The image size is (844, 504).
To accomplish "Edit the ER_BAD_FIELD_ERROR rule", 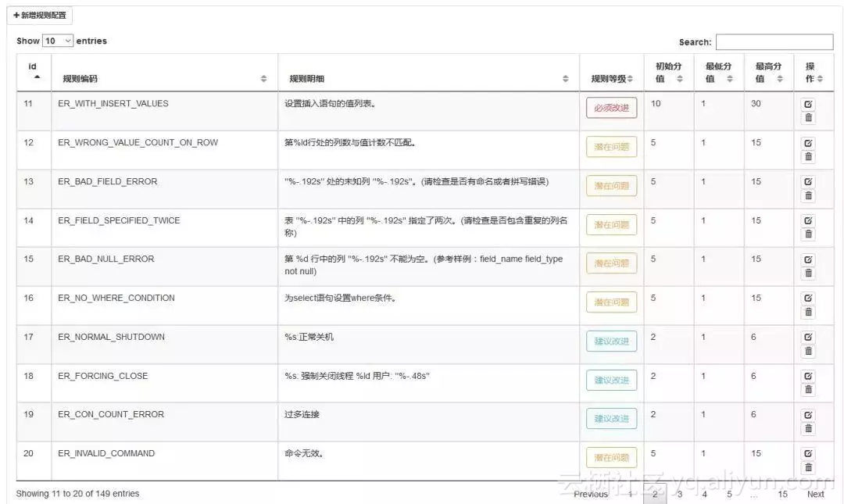I will (x=808, y=182).
